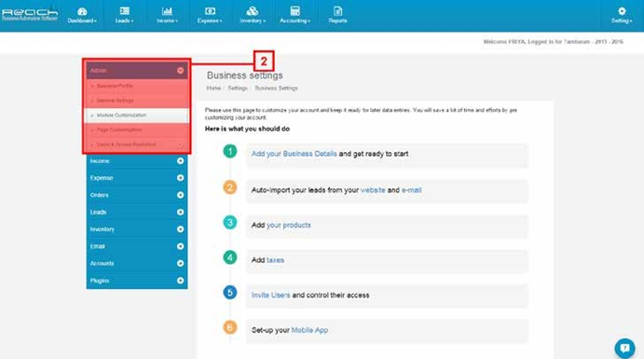644x359 pixels.
Task: Click the Business settings page heading
Action: 245,76
